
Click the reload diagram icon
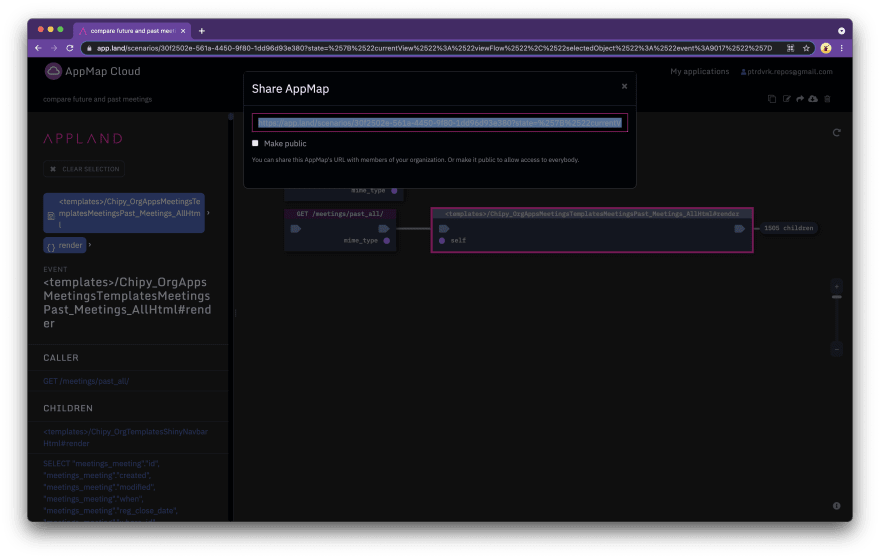[x=836, y=132]
